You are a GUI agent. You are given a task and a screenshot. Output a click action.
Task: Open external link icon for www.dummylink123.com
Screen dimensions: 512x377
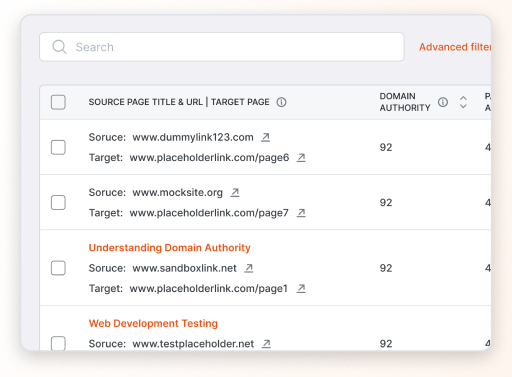click(265, 137)
